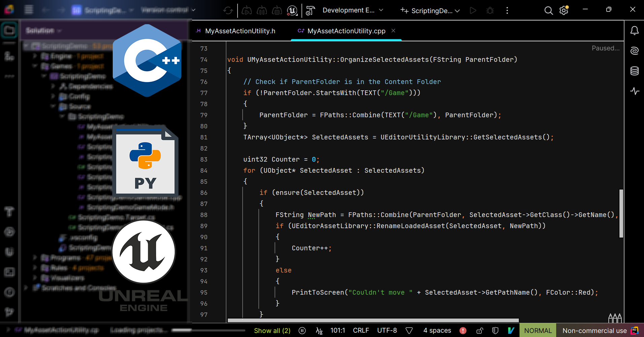The width and height of the screenshot is (644, 337).
Task: Click the IdeaVim V icon in the status bar
Action: tap(511, 331)
